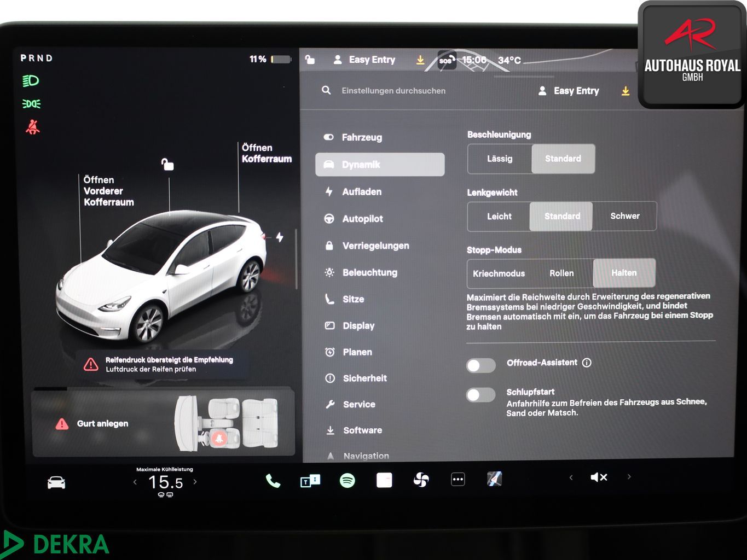The image size is (747, 560).
Task: Raise the temperature with the right chevron
Action: (x=195, y=482)
